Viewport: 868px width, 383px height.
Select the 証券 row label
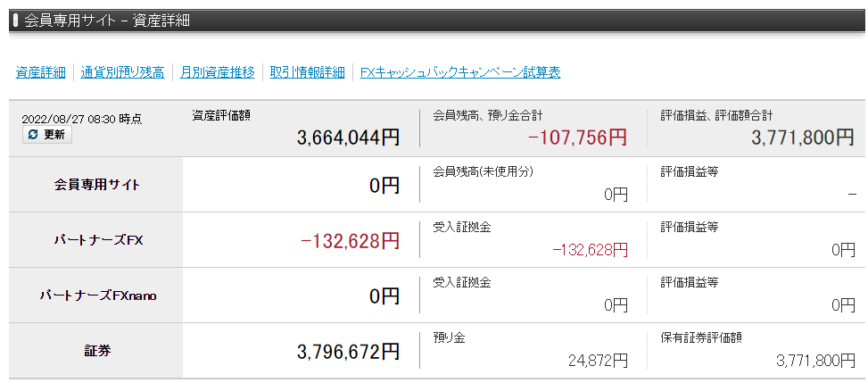97,351
